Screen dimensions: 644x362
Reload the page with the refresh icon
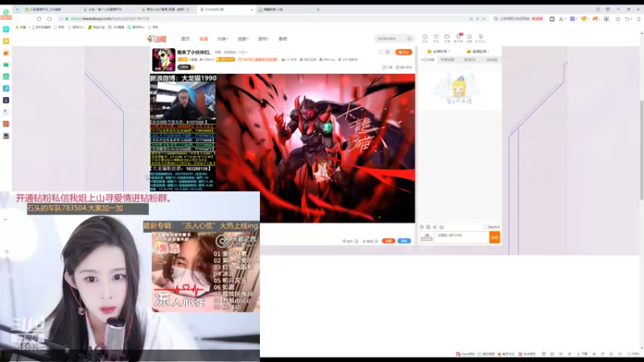point(39,19)
